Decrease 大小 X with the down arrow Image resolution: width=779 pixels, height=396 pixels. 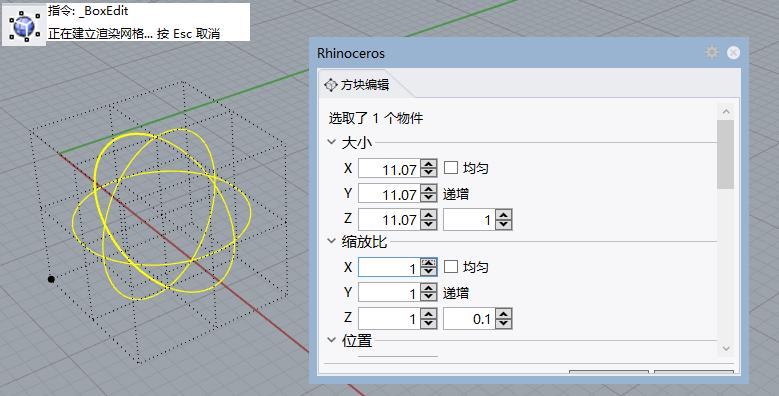(x=428, y=172)
